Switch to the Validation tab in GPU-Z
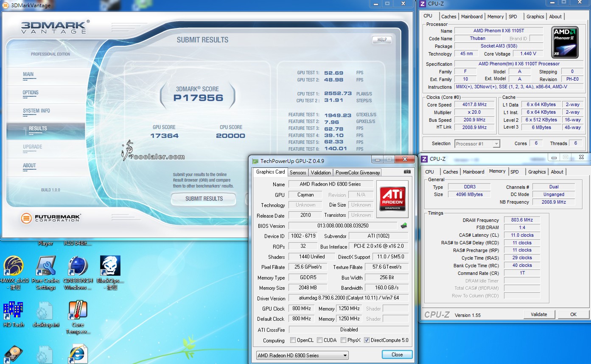The width and height of the screenshot is (591, 364). click(321, 173)
